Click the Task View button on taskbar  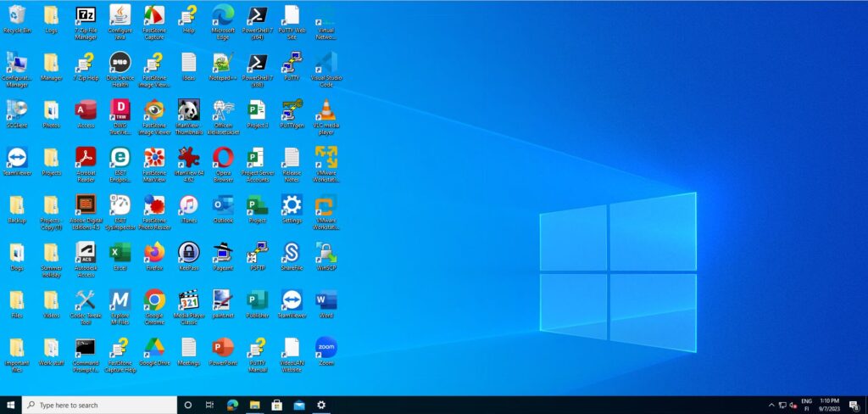209,405
